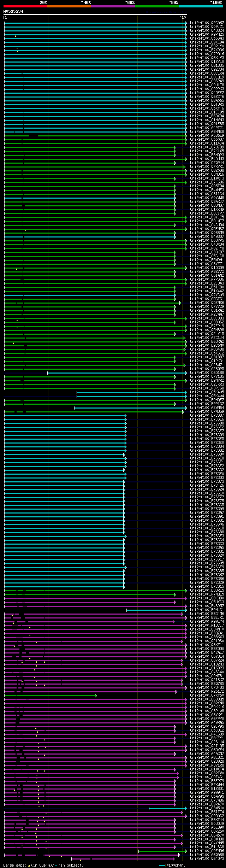Select the label UniRef100_B7SGD7

[x=207, y=415]
